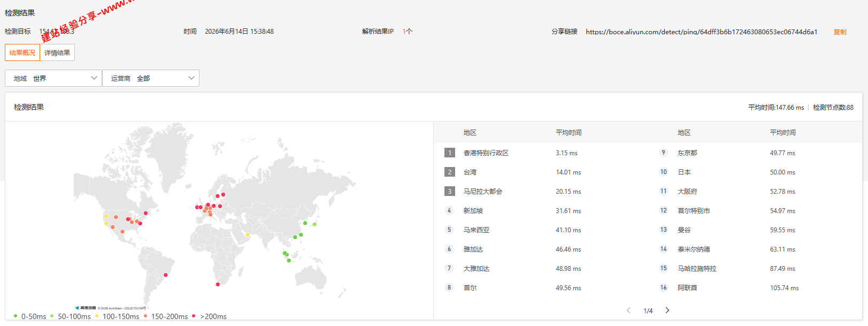
Task: Select the 阿联酋 region row
Action: 755,288
